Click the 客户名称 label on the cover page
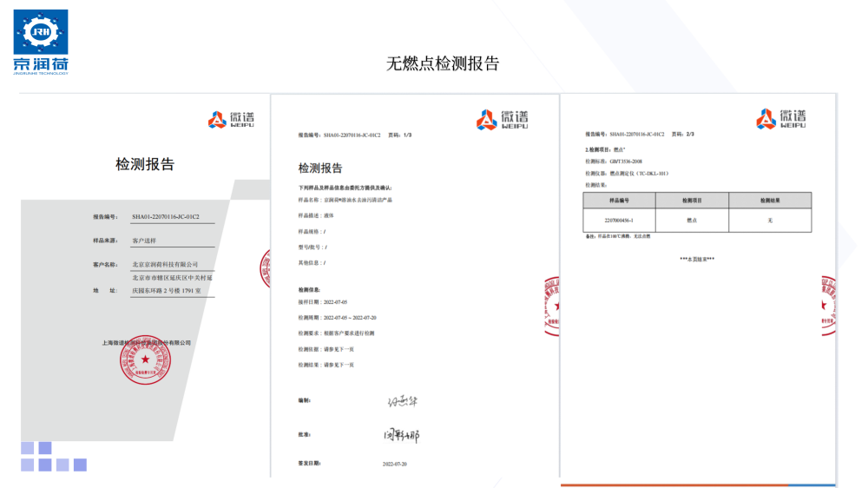This screenshot has height=488, width=868. point(105,264)
